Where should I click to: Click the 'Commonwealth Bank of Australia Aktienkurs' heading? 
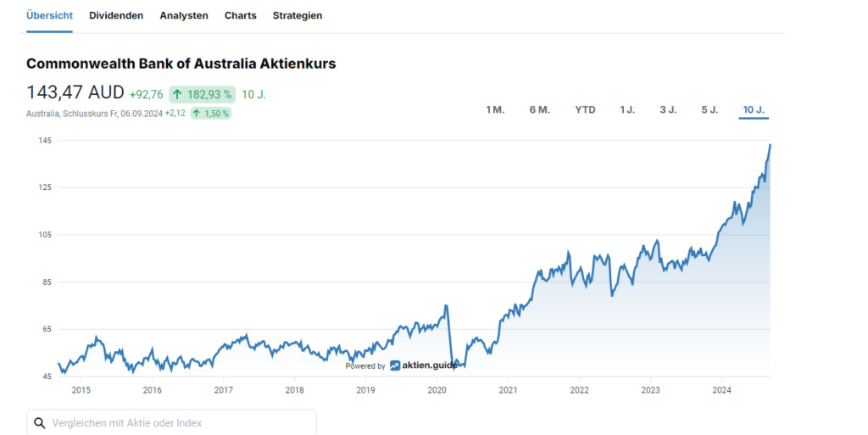click(x=181, y=64)
